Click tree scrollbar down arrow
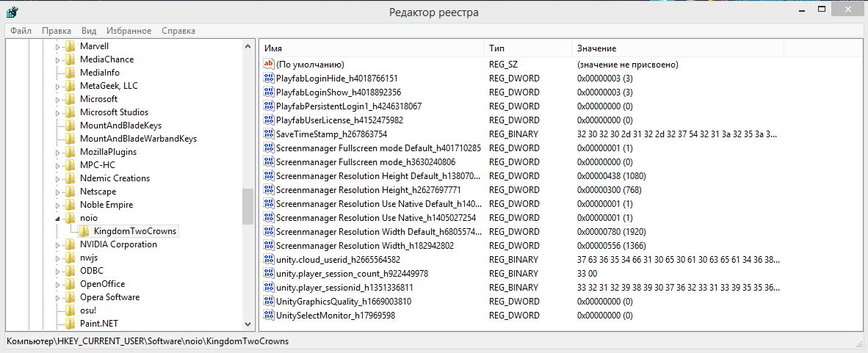Screen dimensions: 868x353 [248, 325]
